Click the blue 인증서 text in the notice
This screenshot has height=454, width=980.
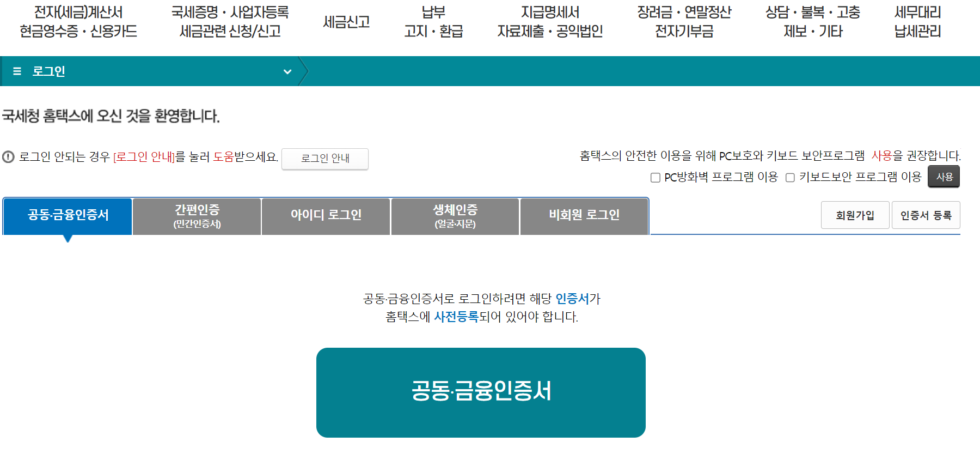point(572,299)
